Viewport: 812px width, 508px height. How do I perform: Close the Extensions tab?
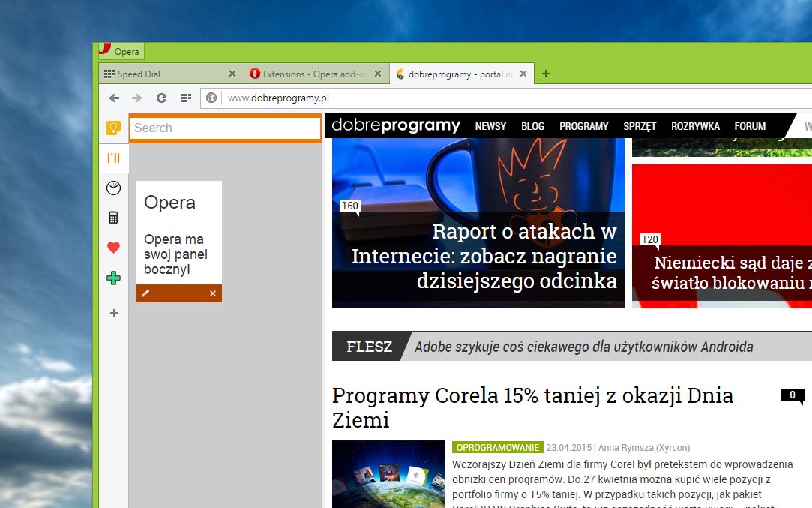click(x=378, y=74)
